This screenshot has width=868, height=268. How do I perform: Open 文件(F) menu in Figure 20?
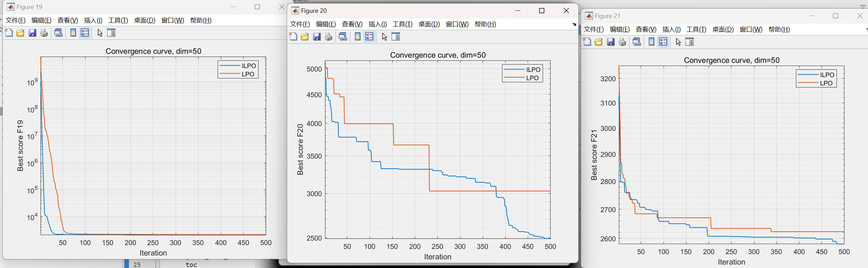pyautogui.click(x=300, y=24)
